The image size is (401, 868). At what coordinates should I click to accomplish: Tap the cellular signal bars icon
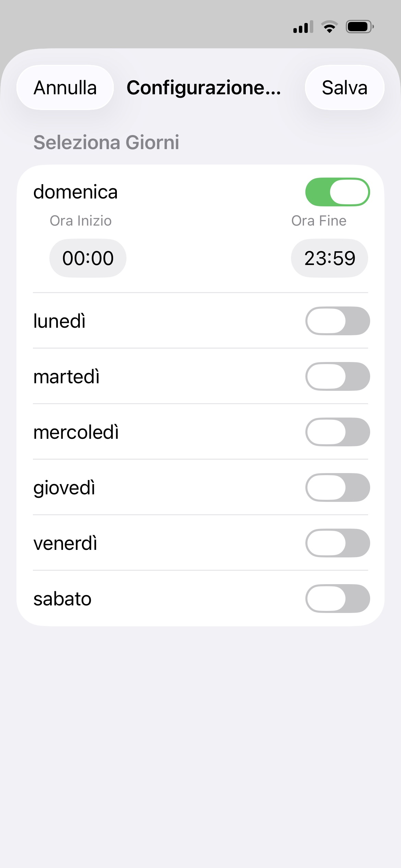pos(303,27)
